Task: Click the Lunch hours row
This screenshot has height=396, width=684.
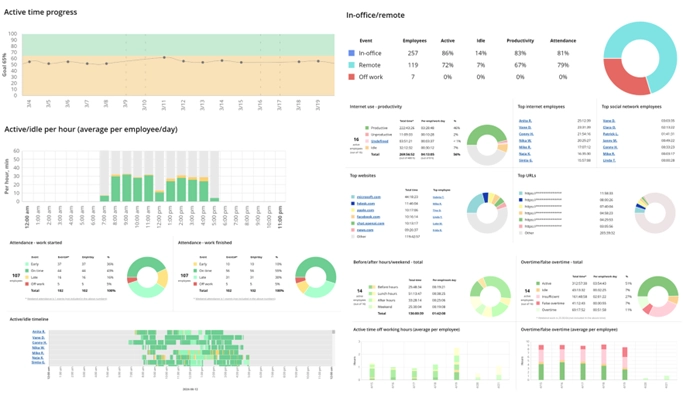Action: point(407,294)
